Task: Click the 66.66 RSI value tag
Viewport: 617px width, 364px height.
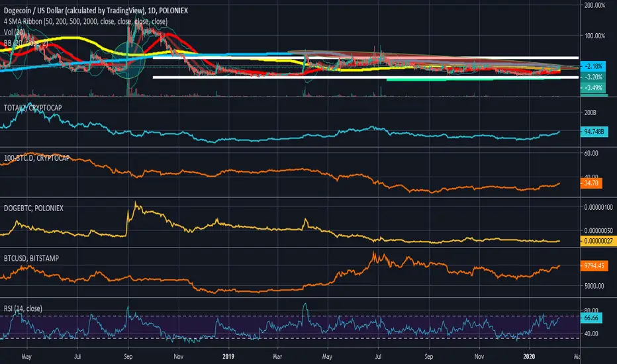Action: tap(591, 318)
